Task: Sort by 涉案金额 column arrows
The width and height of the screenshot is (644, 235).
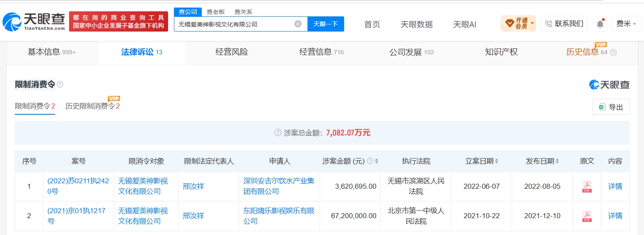Action: pos(377,161)
